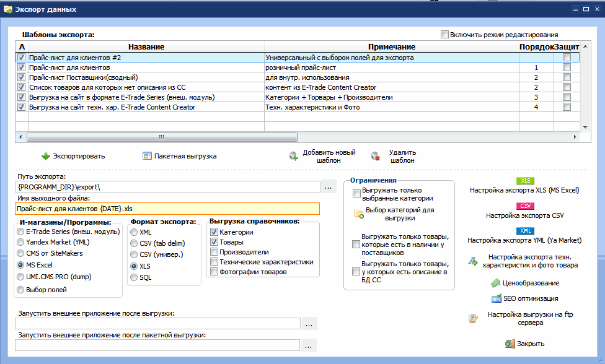Select CMS от SiteMakers radio option

(20, 253)
